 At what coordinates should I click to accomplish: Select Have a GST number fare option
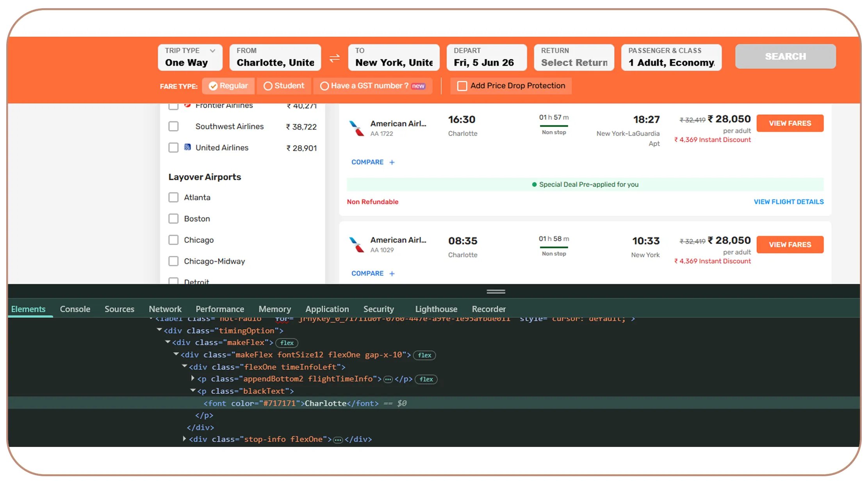click(x=373, y=86)
